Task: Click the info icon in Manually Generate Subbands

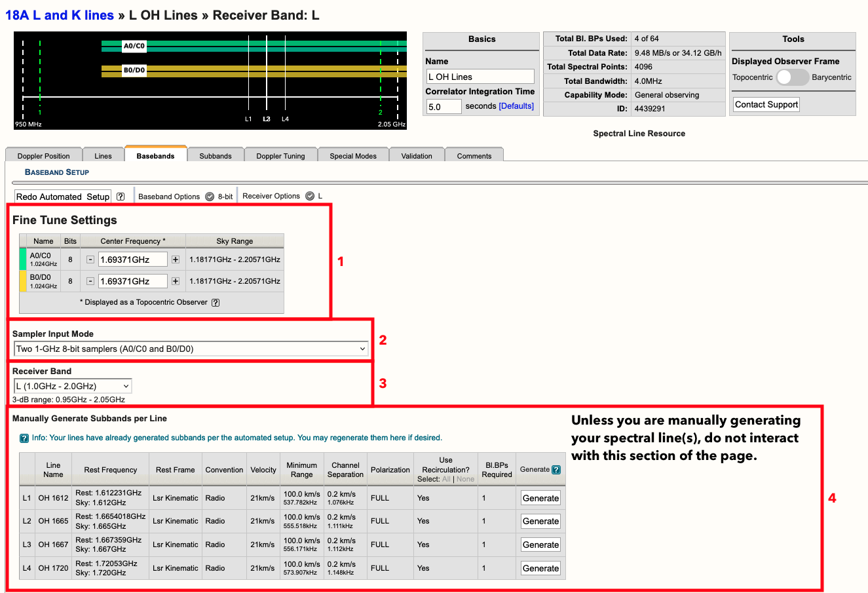Action: coord(24,438)
